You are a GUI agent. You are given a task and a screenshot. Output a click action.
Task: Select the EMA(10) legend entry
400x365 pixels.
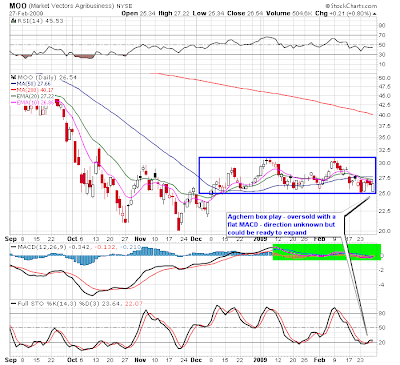(32, 102)
